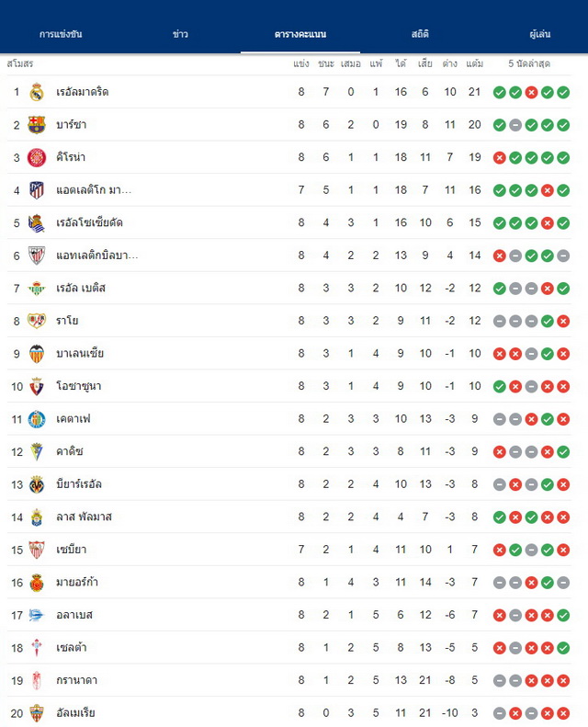
Task: Open the อัลเมเรีย team name link
Action: coord(75,712)
